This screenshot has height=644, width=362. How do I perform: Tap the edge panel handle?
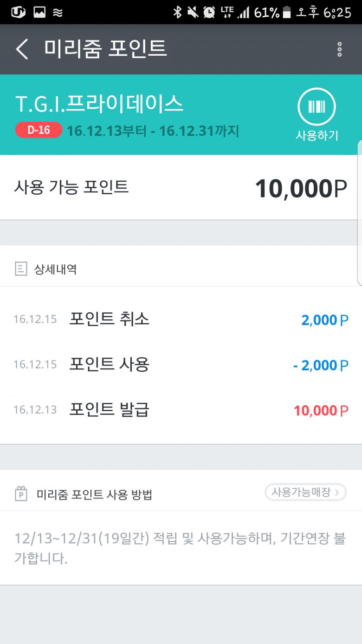359,211
